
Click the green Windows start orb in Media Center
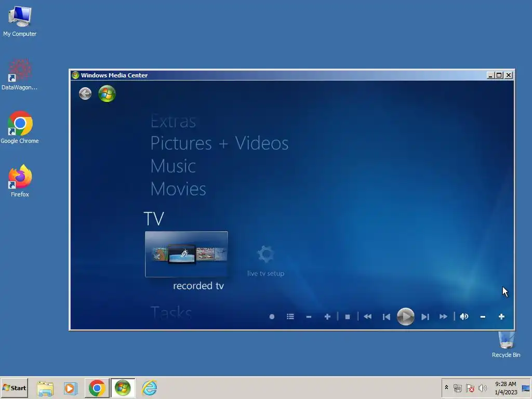pos(107,94)
